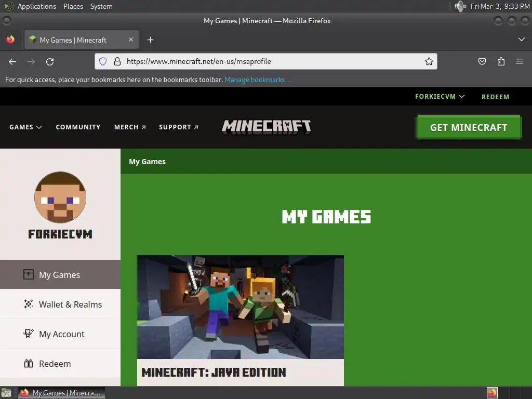The image size is (532, 399).
Task: Click the Applications menu foot icon
Action: [8, 6]
